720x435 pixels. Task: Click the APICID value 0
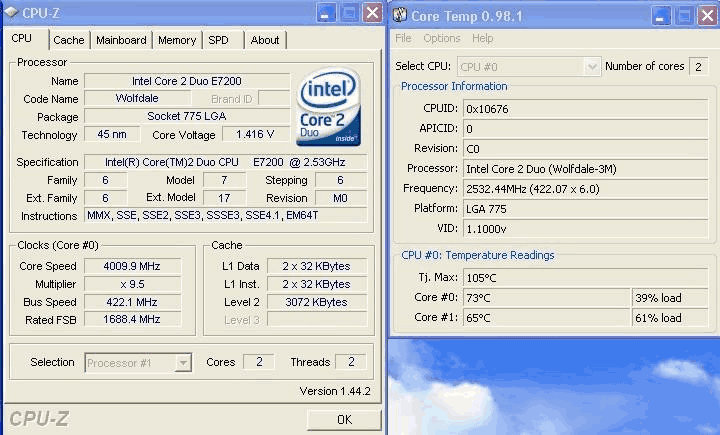[x=585, y=129]
